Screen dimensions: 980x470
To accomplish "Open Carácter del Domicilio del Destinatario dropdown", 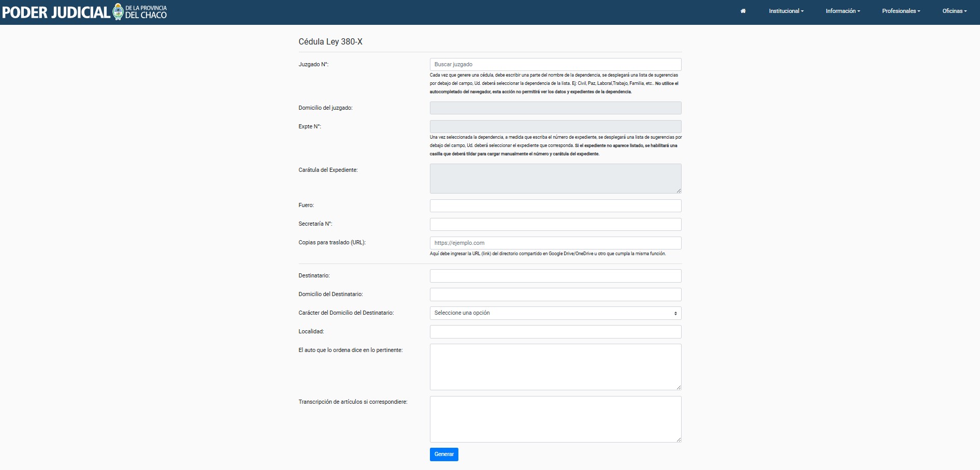I will tap(555, 313).
